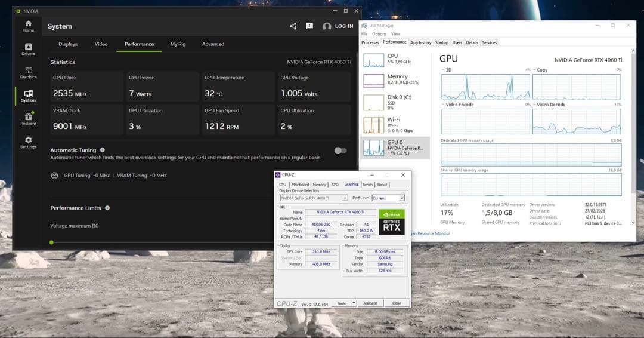
Task: Click Task Manager vertical scrollbar down arrow
Action: click(x=633, y=223)
